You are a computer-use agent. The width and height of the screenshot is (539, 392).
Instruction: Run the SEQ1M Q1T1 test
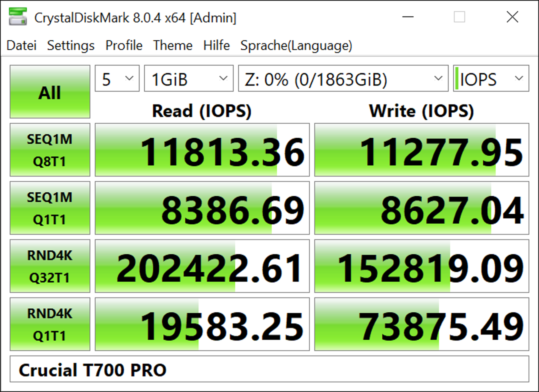[50, 208]
